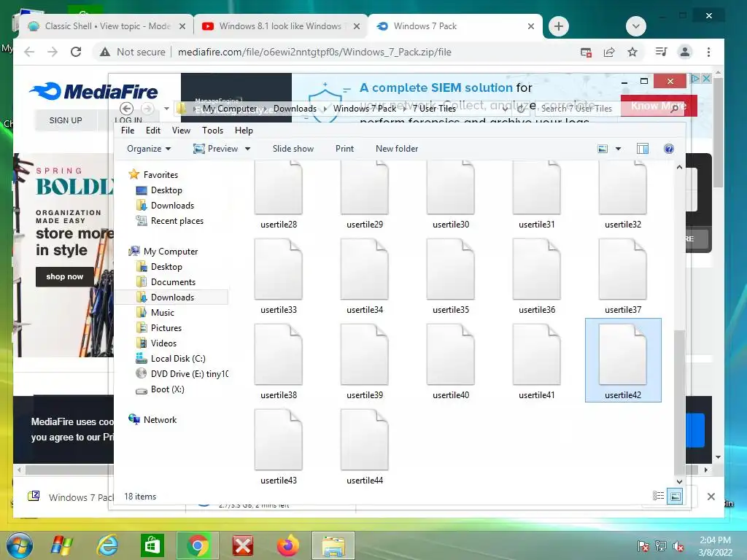Image resolution: width=747 pixels, height=560 pixels.
Task: Open a new Chrome tab
Action: (x=559, y=26)
